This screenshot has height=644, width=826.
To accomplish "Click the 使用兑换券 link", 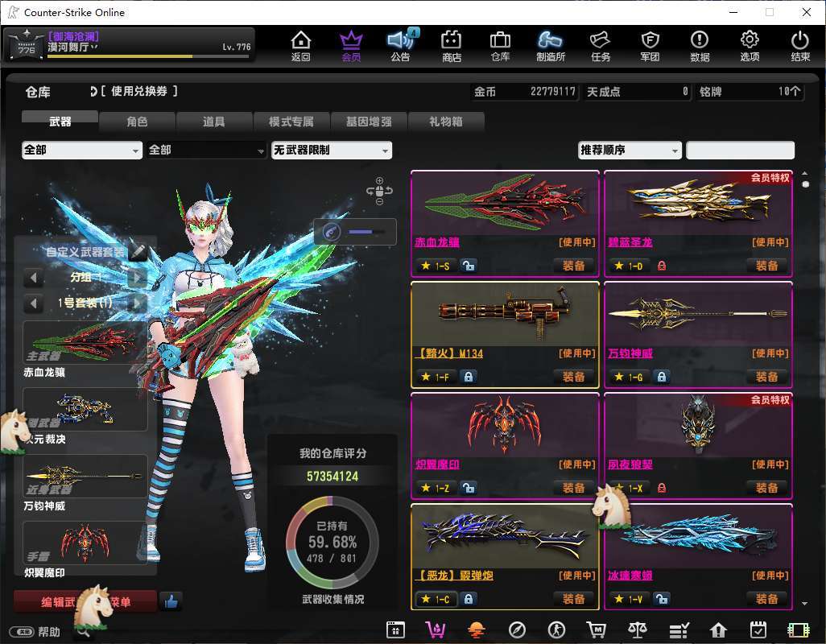I will pyautogui.click(x=138, y=91).
